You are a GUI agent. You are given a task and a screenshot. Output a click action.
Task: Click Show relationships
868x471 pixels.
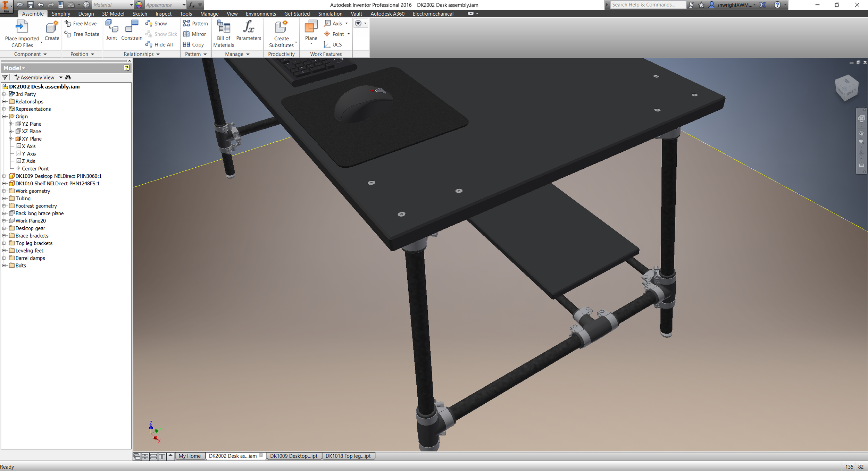click(156, 23)
